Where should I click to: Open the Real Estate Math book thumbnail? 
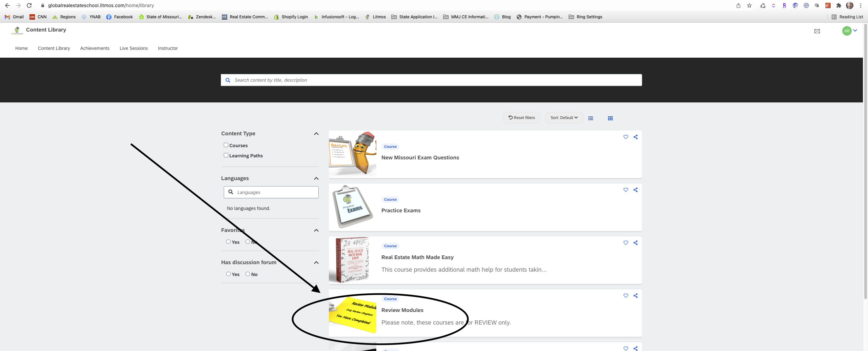pyautogui.click(x=353, y=260)
